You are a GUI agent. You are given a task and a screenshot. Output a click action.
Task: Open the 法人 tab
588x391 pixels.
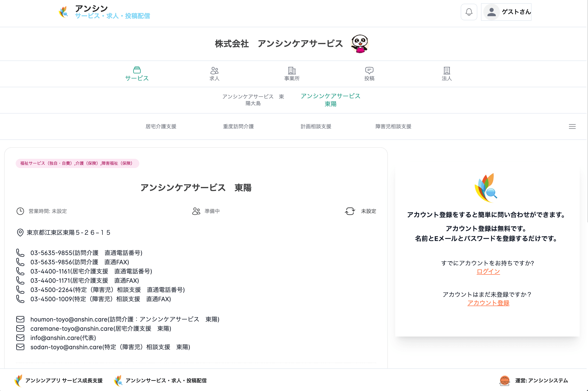(447, 74)
